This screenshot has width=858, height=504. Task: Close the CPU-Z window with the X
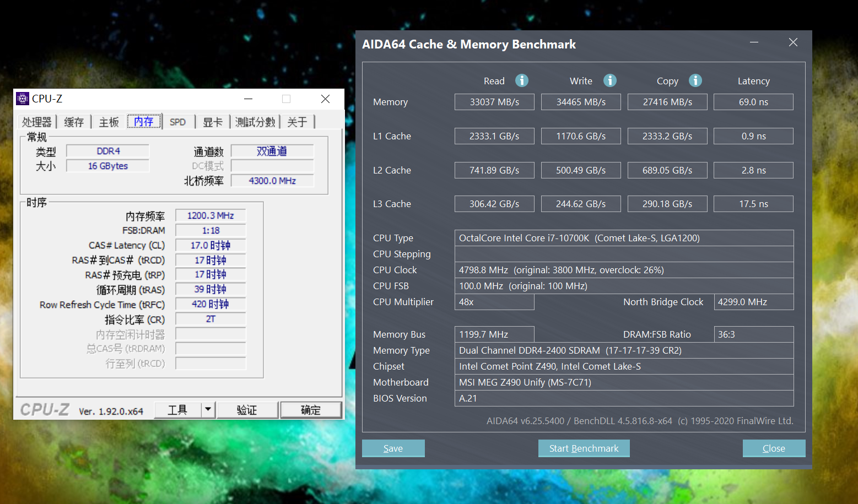pos(325,99)
